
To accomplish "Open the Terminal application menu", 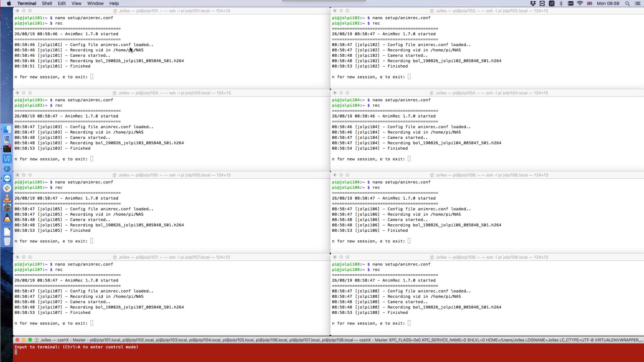I will [x=27, y=3].
